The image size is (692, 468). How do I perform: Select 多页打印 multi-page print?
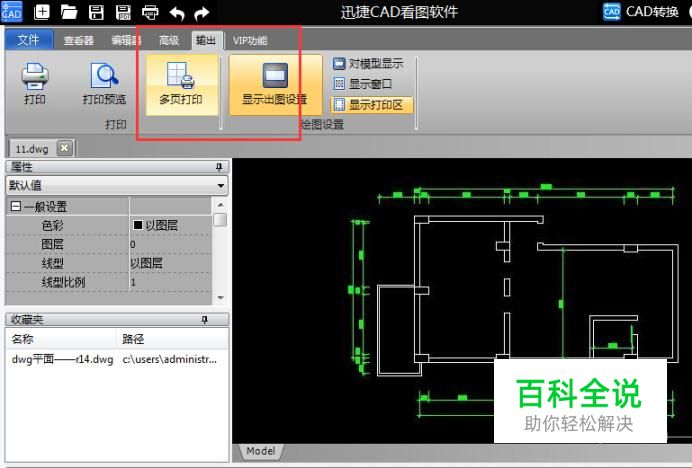coord(181,85)
